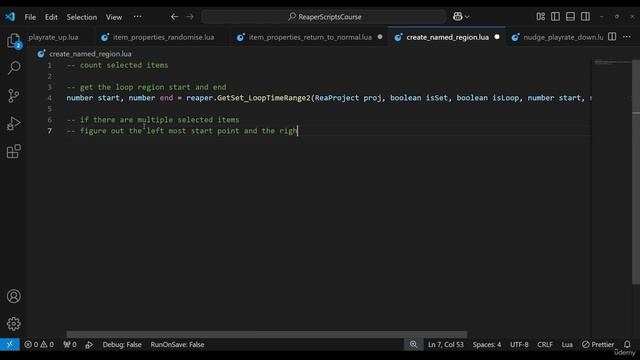Screen dimensions: 640x360
Task: Click line number 4 in the gutter
Action: [49, 98]
